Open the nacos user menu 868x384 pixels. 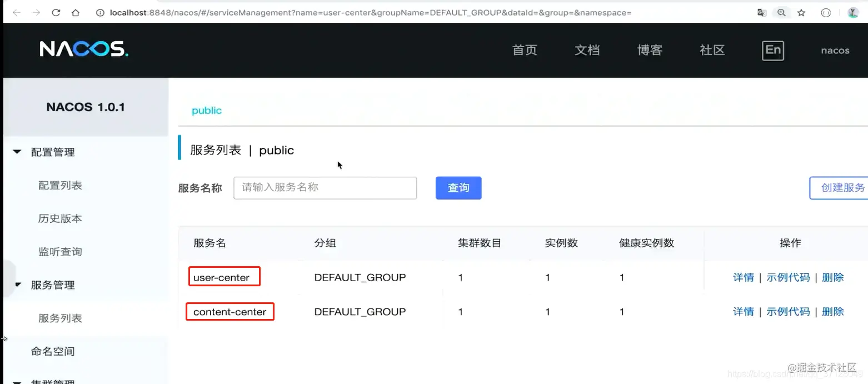pos(835,51)
